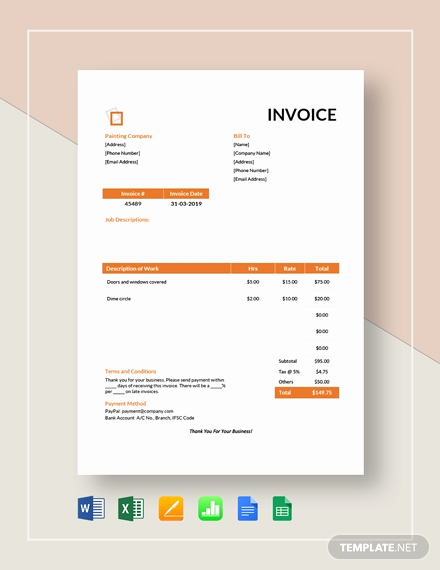Click the Microsoft Word format icon
This screenshot has width=440, height=570.
click(91, 508)
